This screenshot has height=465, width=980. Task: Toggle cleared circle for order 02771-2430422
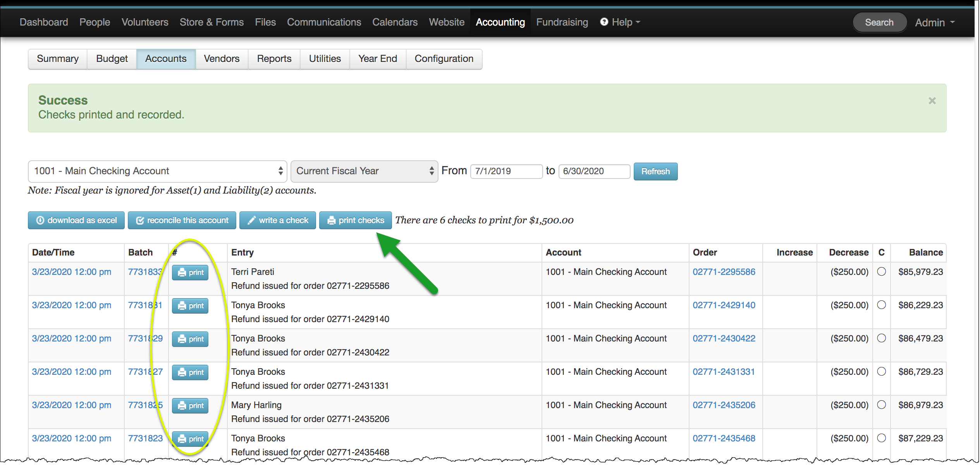(881, 338)
